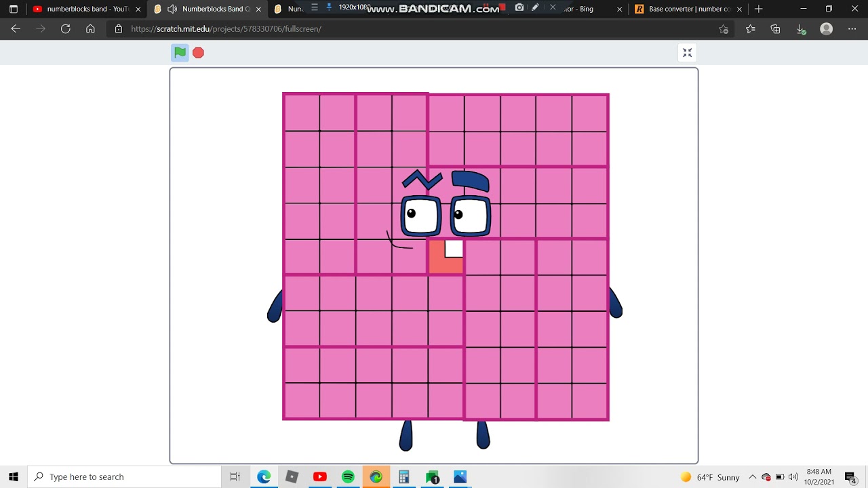Select Bandicam pencil drawing tool
Viewport: 868px width, 488px height.
click(535, 7)
